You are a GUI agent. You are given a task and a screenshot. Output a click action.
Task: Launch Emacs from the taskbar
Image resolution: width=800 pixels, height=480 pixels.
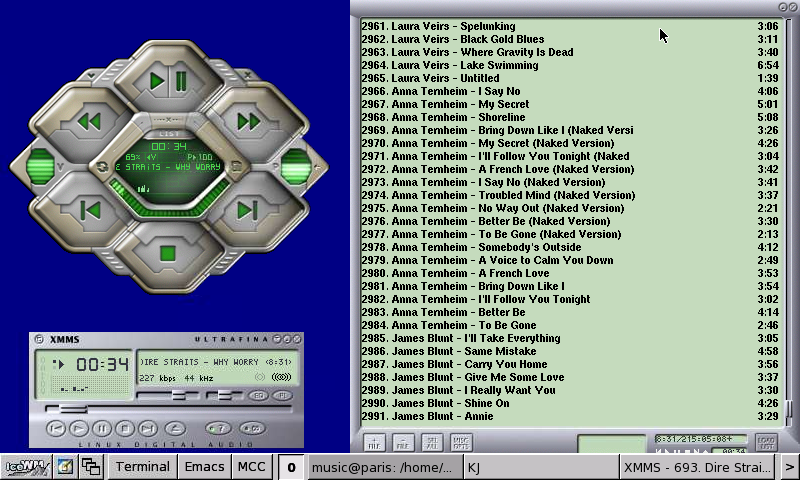click(205, 467)
